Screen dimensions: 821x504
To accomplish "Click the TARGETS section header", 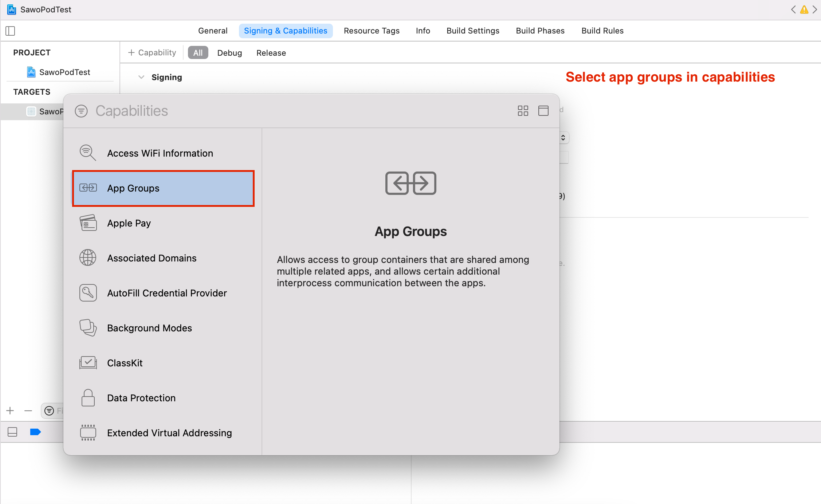I will pyautogui.click(x=32, y=92).
